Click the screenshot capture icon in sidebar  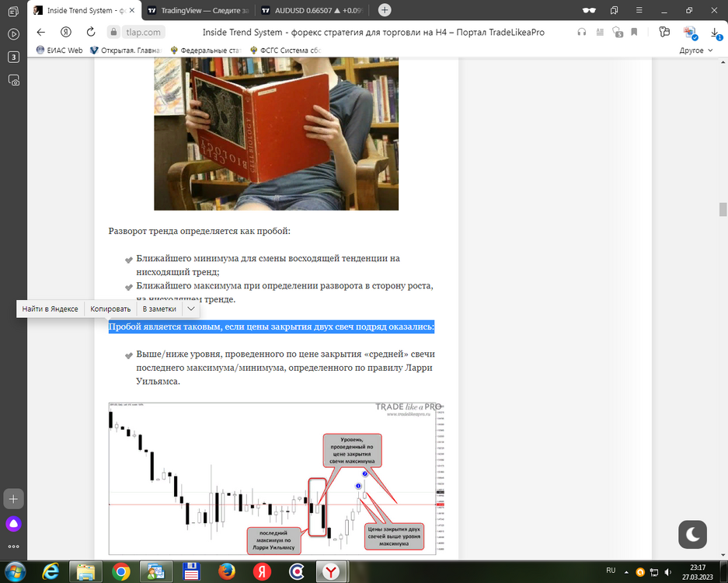tap(13, 80)
